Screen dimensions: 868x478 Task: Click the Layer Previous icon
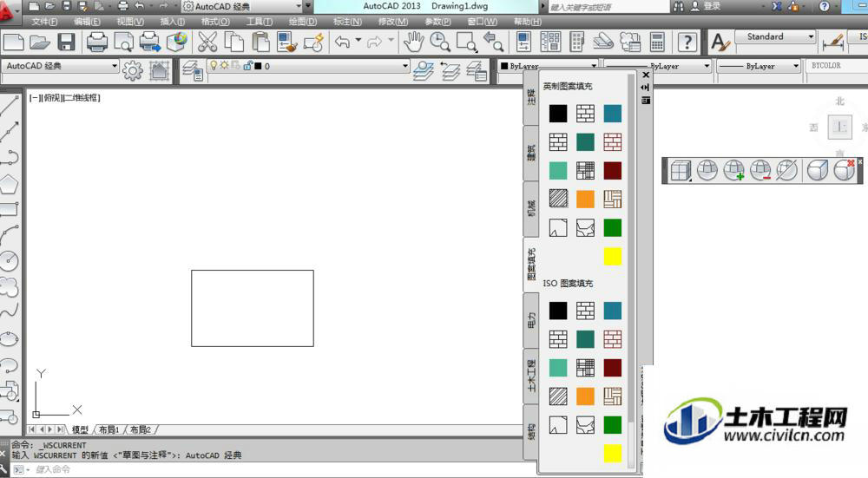[450, 70]
